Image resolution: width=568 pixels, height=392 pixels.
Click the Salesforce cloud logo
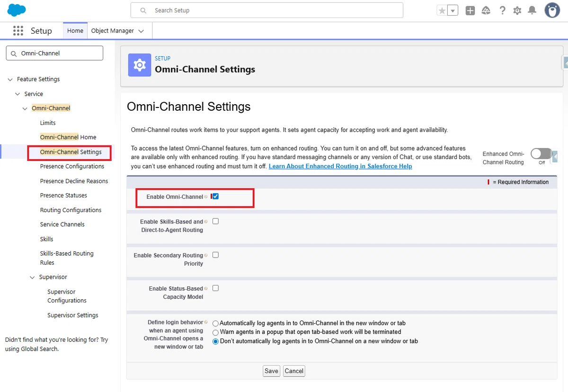[17, 9]
